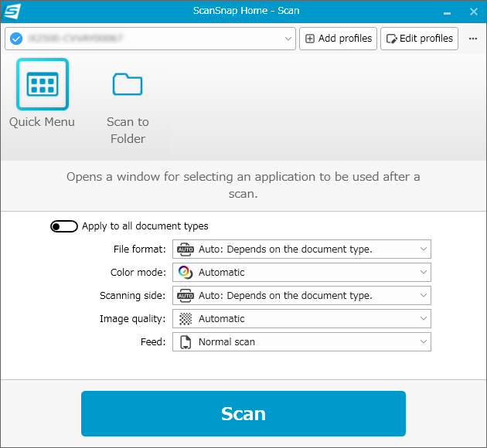Expand the Image quality dropdown

click(301, 319)
